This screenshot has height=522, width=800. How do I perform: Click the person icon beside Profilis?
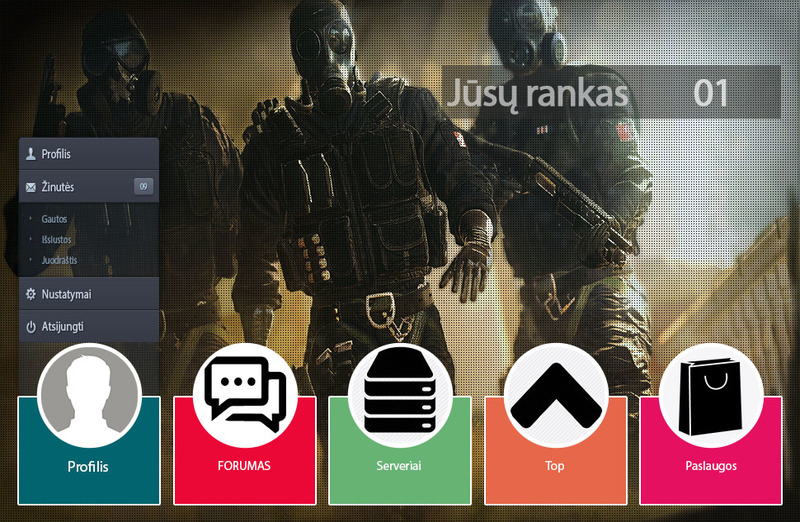pyautogui.click(x=31, y=154)
